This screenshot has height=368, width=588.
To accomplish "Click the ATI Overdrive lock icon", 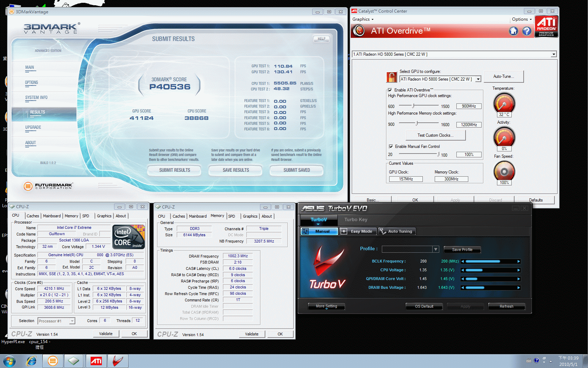I will (392, 77).
